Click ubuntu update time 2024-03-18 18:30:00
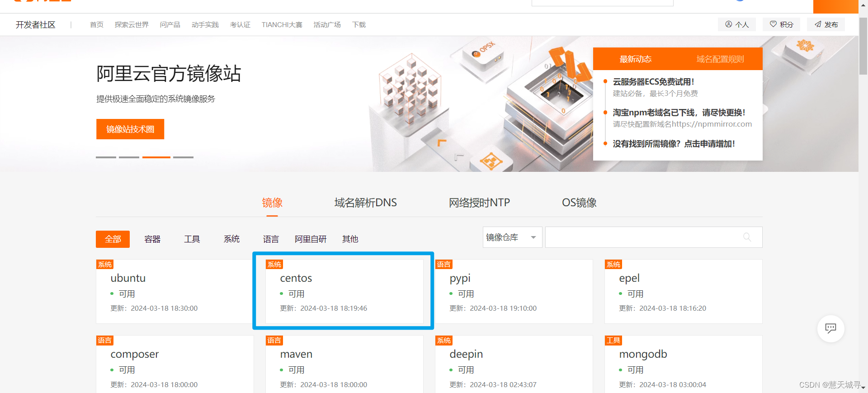The width and height of the screenshot is (868, 393). (x=164, y=308)
